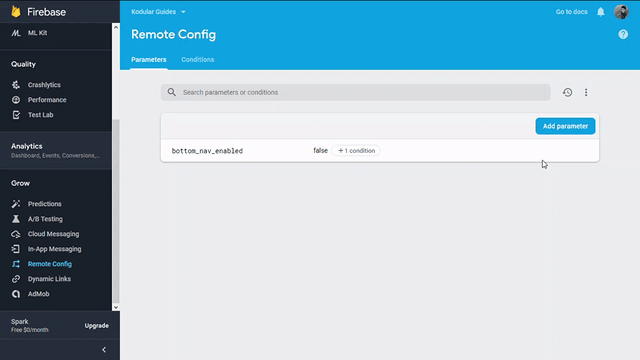Open Predictions page
This screenshot has width=640, height=360.
(x=44, y=204)
